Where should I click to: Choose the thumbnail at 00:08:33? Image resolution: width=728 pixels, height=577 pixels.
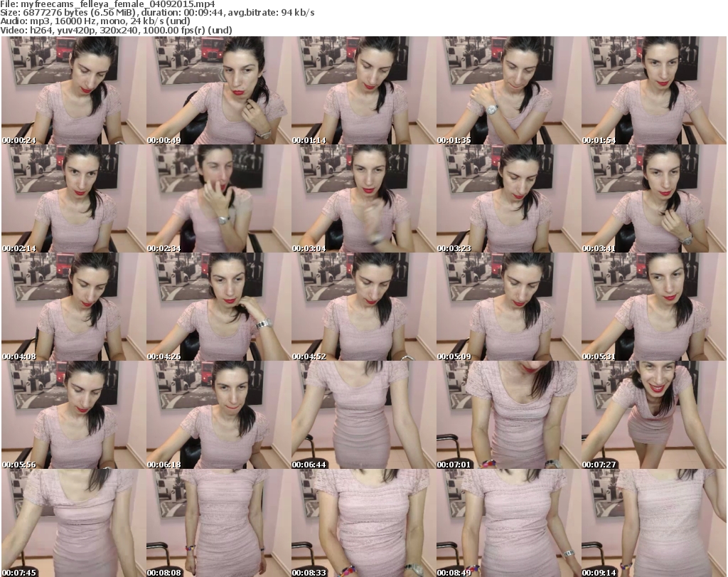tap(363, 523)
